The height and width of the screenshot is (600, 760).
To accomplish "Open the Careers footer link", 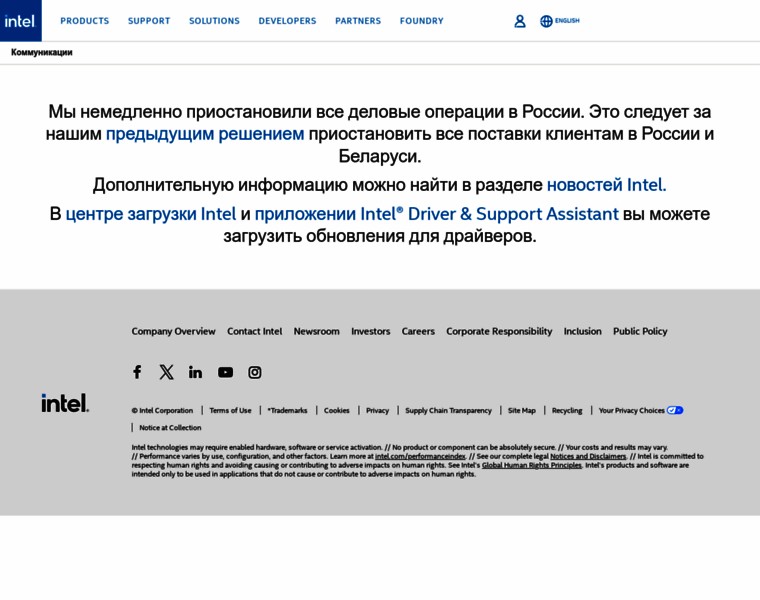I will click(418, 332).
